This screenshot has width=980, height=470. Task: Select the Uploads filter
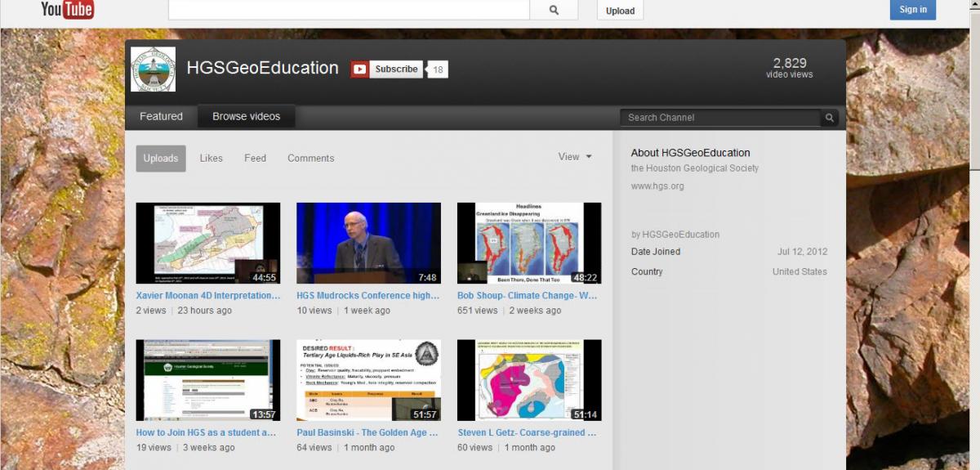click(x=161, y=159)
